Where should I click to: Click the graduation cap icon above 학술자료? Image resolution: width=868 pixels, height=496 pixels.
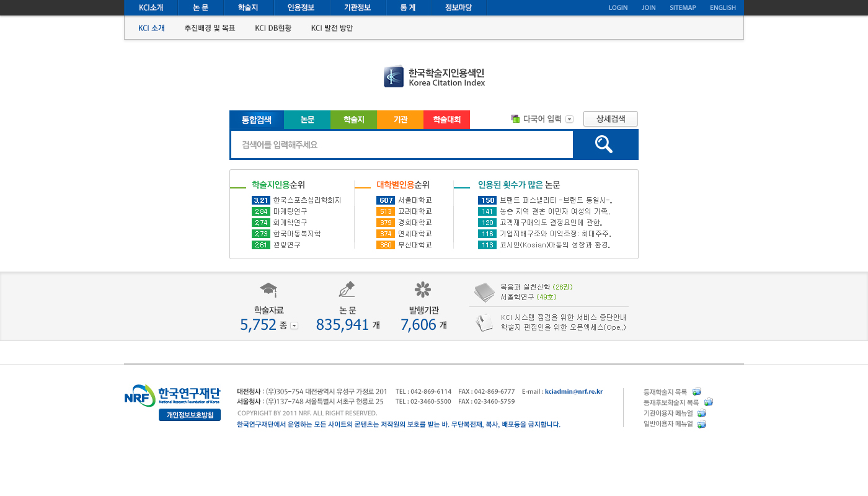268,290
